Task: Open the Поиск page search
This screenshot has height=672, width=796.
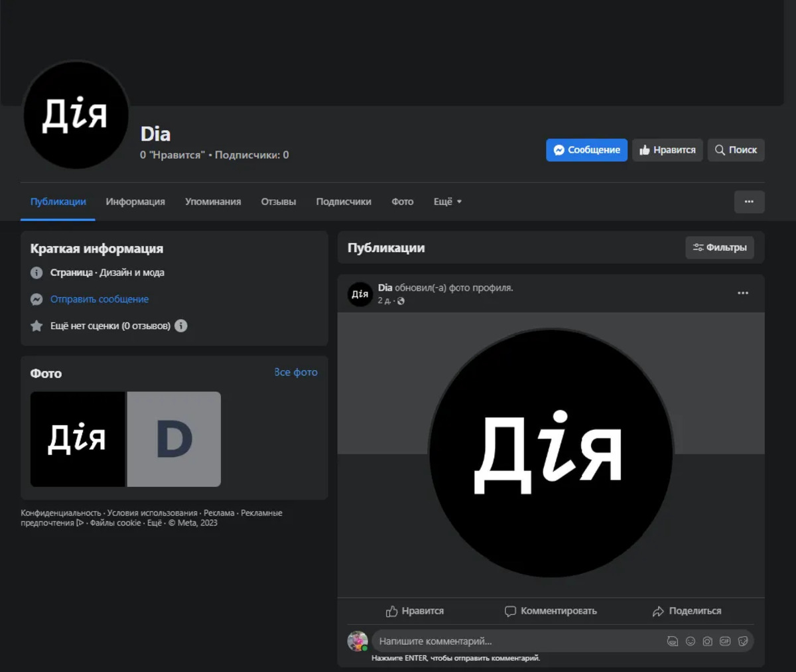Action: coord(736,150)
